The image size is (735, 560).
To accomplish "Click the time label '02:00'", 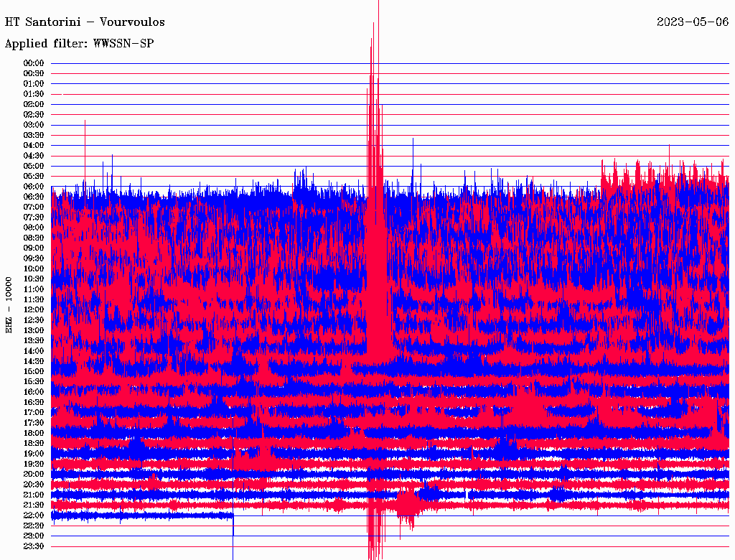I will (x=34, y=105).
